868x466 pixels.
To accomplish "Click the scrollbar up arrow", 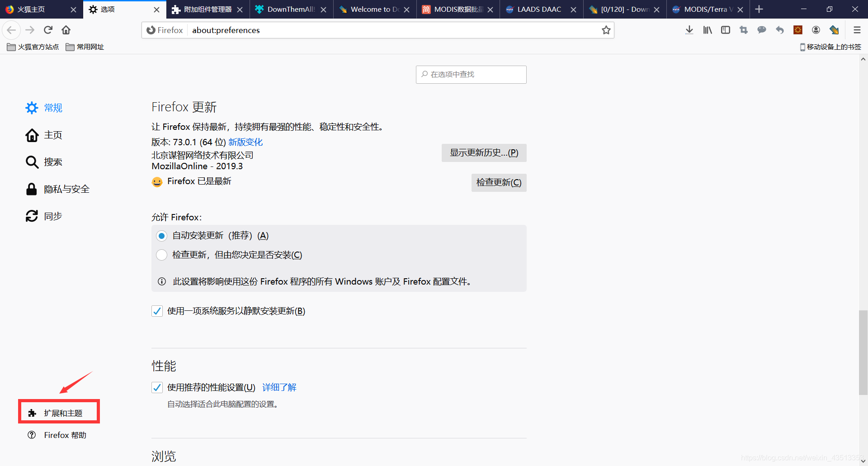I will pos(863,59).
